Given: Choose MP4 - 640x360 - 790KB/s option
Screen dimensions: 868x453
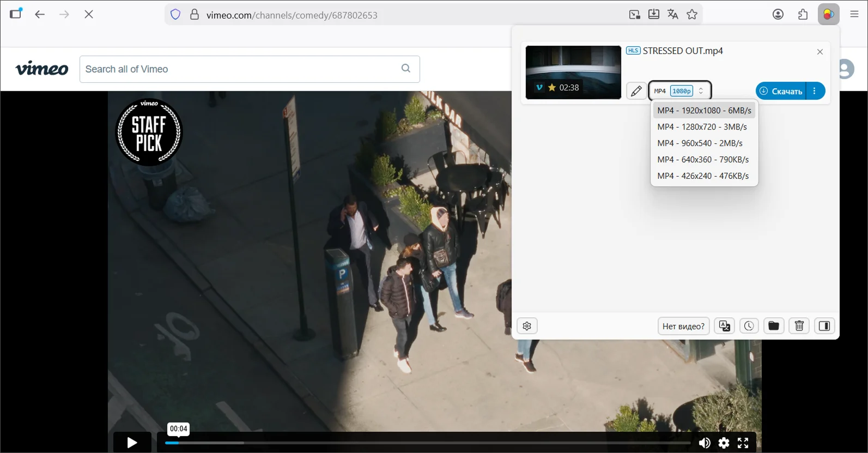Looking at the screenshot, I should tap(703, 159).
